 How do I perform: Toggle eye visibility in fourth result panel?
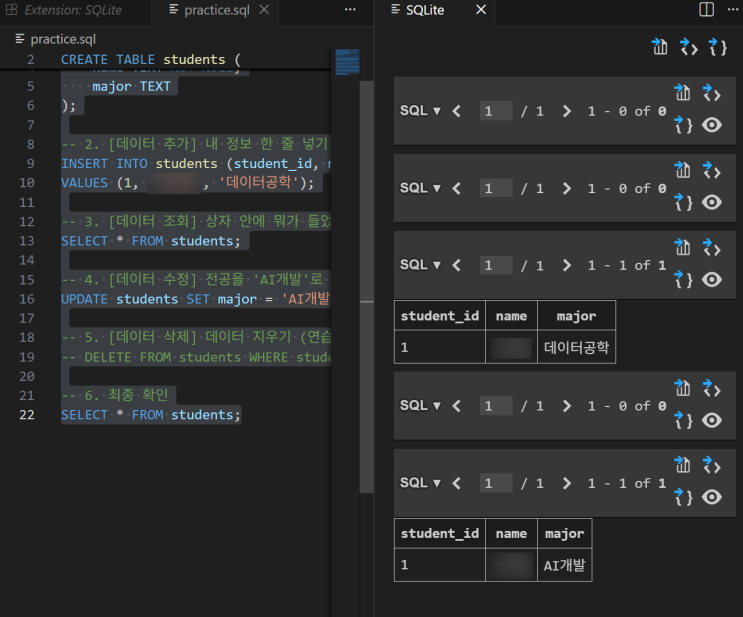[712, 420]
